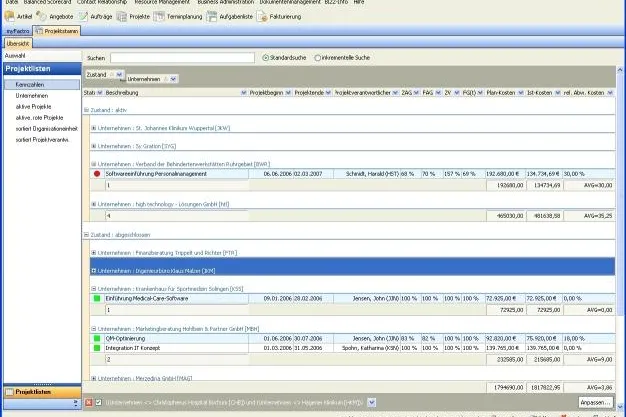
Task: Open the Dokumentenmanagement menu
Action: point(290,2)
